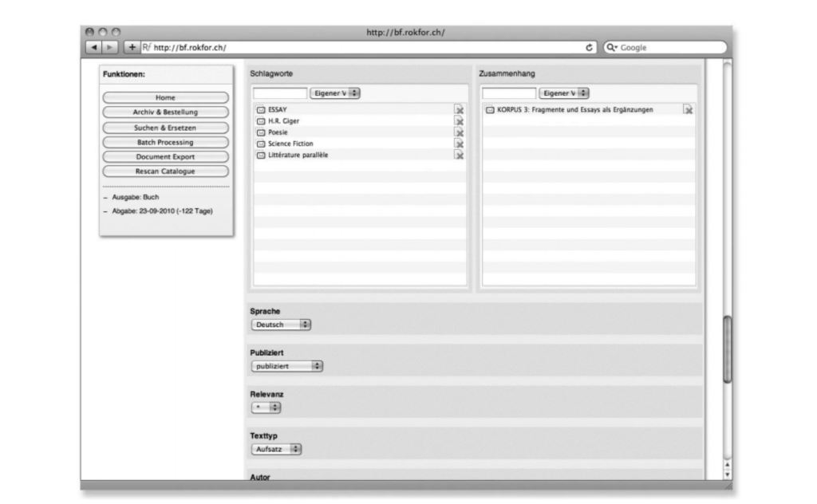Open Archiv & Bestellung
Screen dimensions: 817x504
[x=165, y=112]
